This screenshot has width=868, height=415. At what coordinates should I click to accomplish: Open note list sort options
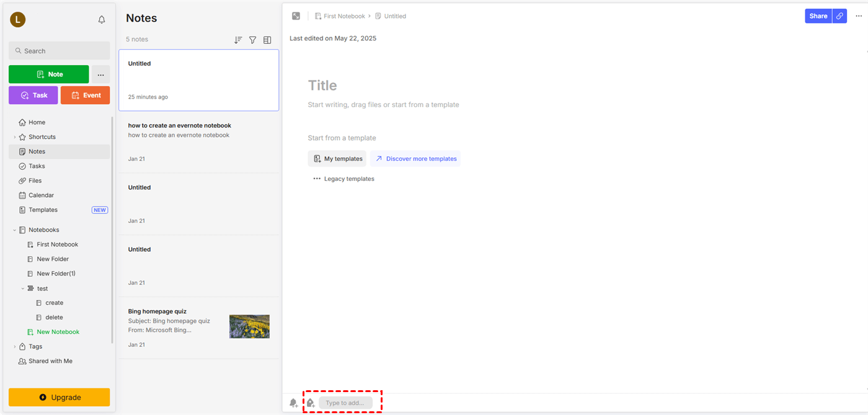click(x=238, y=40)
